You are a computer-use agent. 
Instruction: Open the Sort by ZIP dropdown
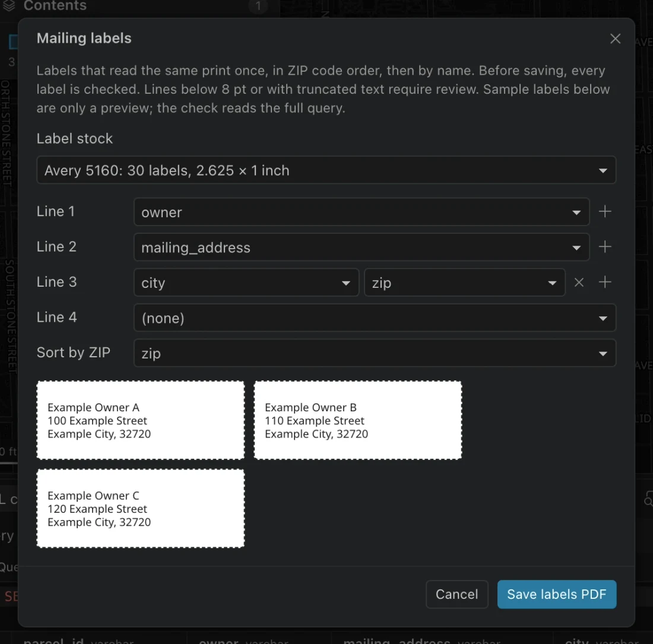coord(375,353)
